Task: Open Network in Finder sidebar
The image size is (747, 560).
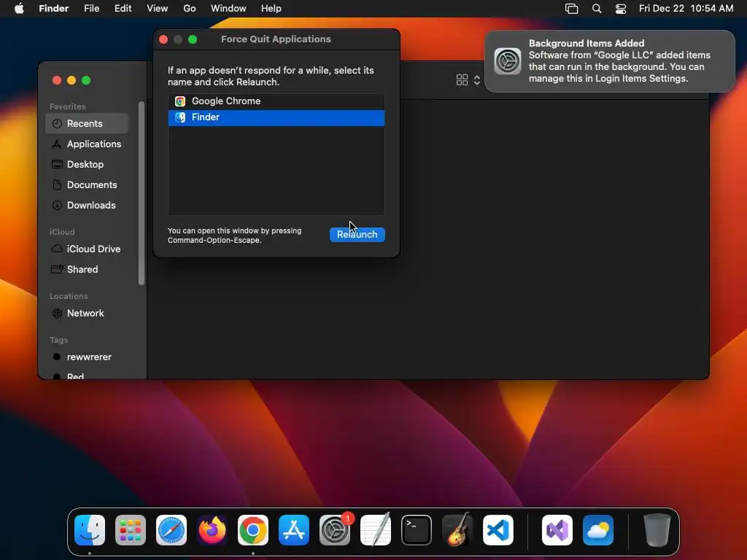Action: click(88, 314)
